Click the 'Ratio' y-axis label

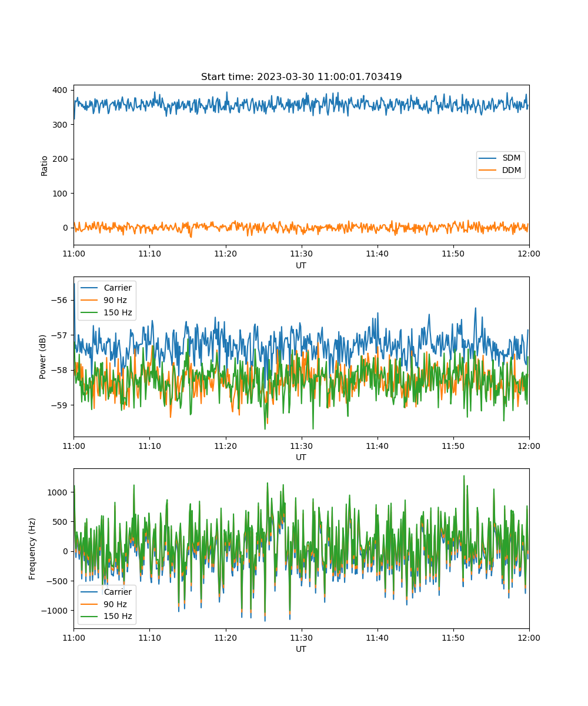point(45,165)
